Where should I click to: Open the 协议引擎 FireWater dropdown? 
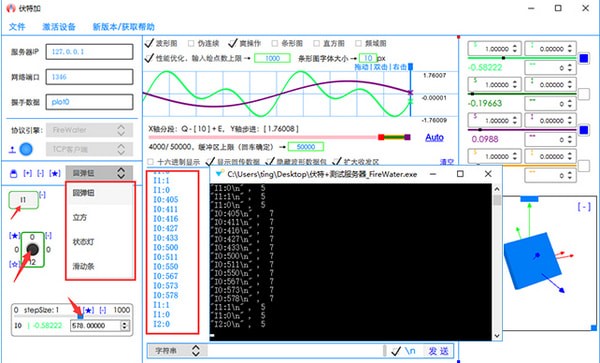[90, 130]
